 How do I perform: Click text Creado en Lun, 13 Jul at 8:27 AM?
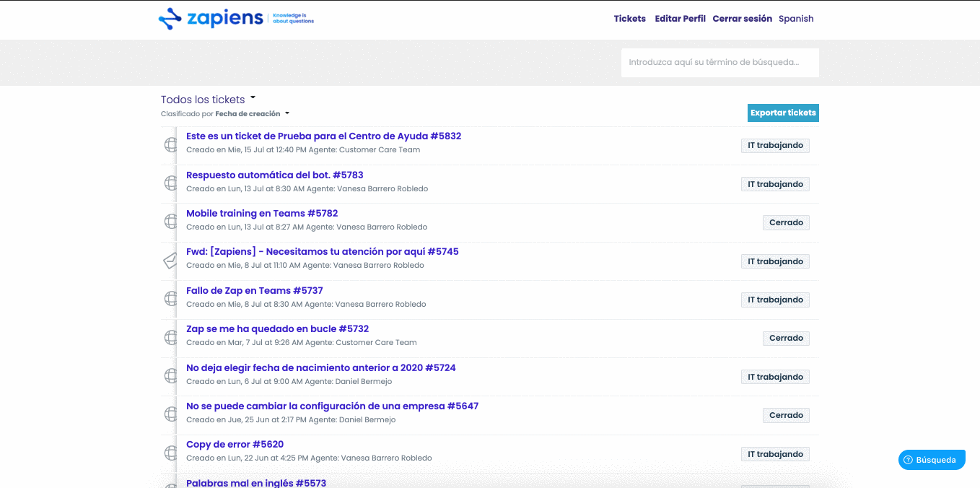tap(245, 227)
